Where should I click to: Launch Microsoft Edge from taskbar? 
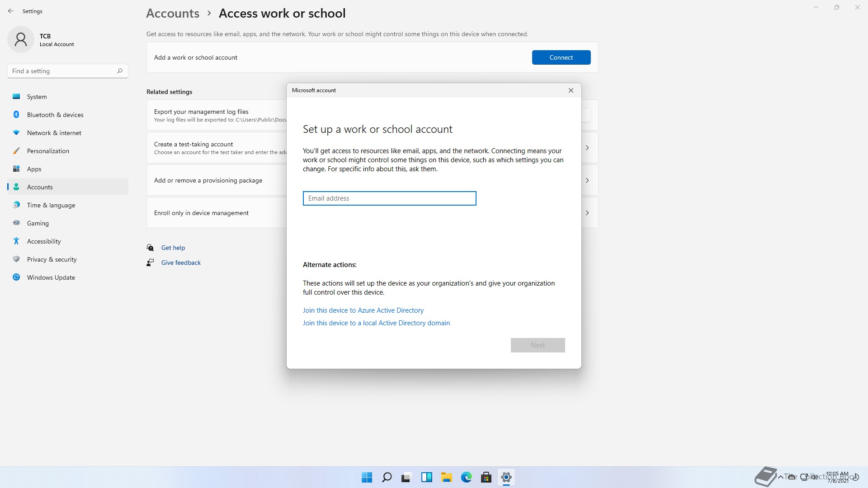tap(466, 477)
